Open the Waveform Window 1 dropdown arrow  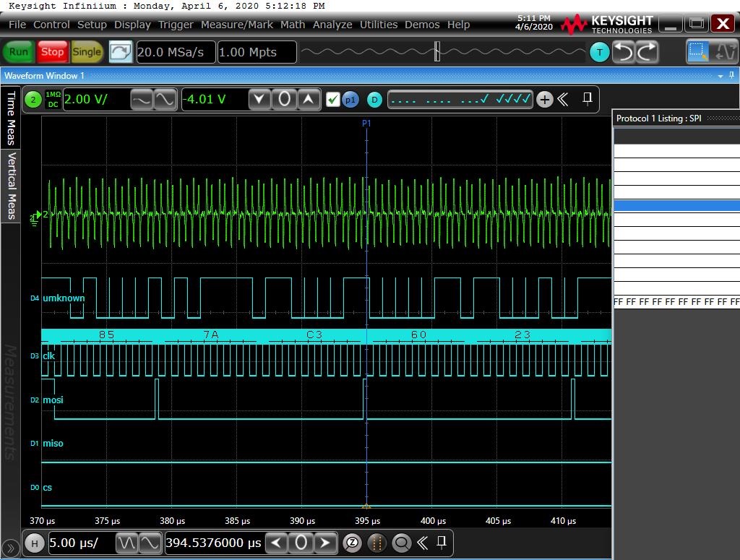[x=720, y=76]
